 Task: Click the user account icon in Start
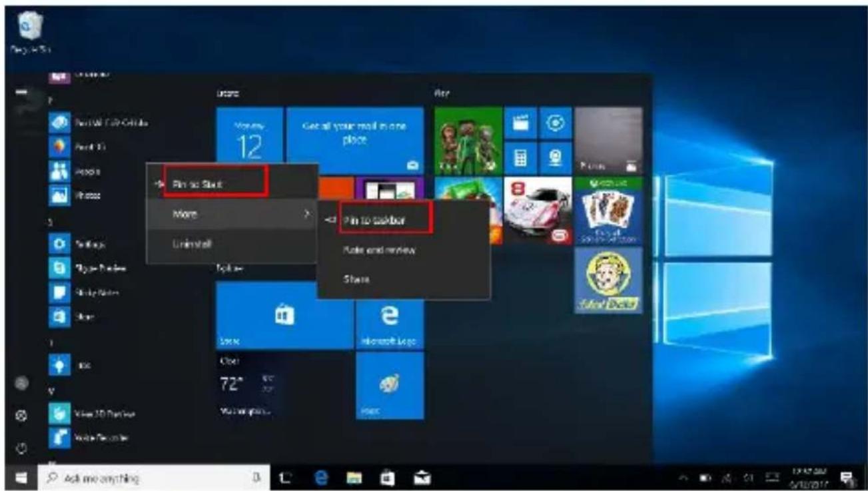(x=22, y=384)
